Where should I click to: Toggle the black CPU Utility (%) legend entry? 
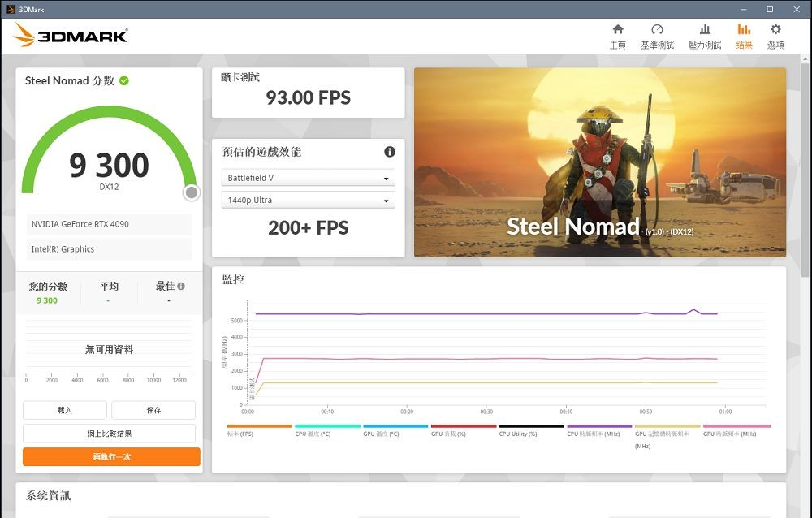531,431
